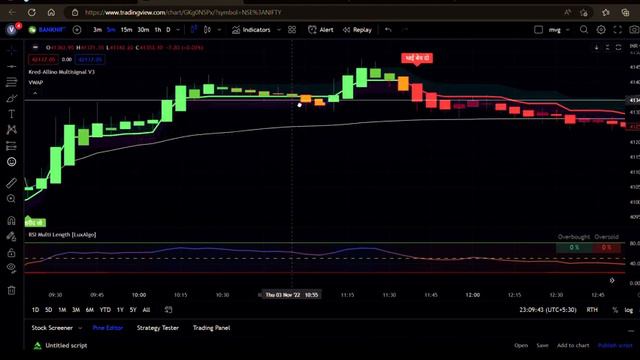Toggle magnet mode on drawing toolbar
640x360 pixels.
pos(11,221)
